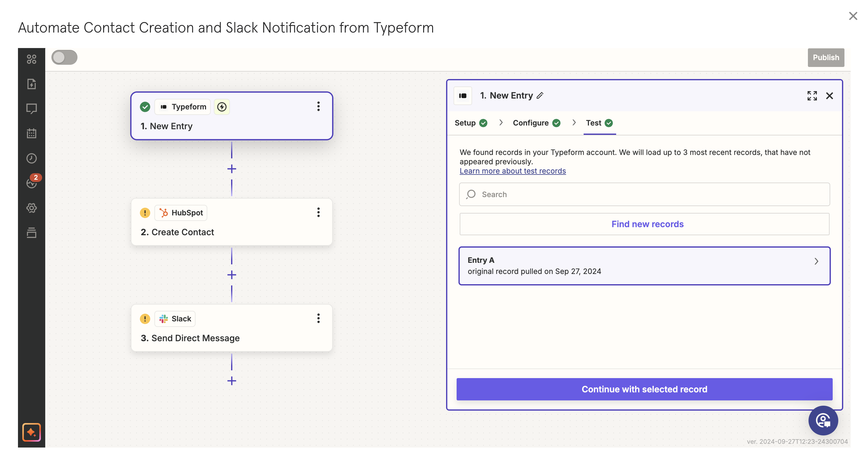Toggle the Zap on/off switch
The height and width of the screenshot is (450, 868).
click(x=64, y=57)
